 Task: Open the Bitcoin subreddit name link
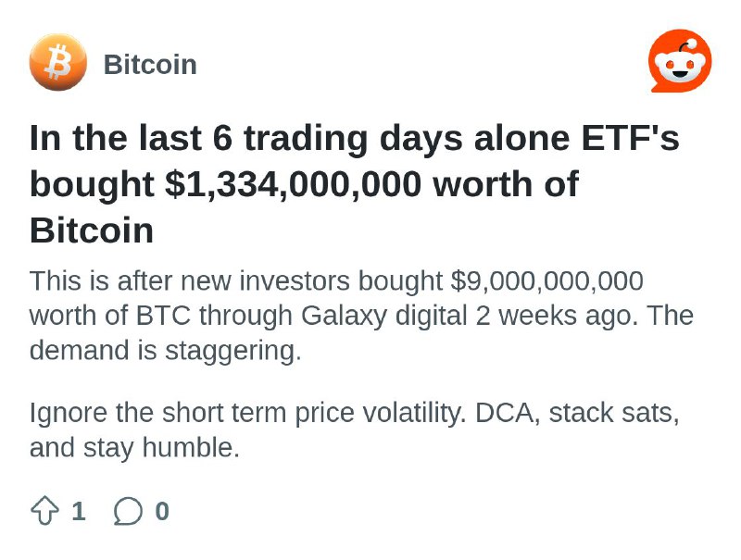click(x=150, y=64)
